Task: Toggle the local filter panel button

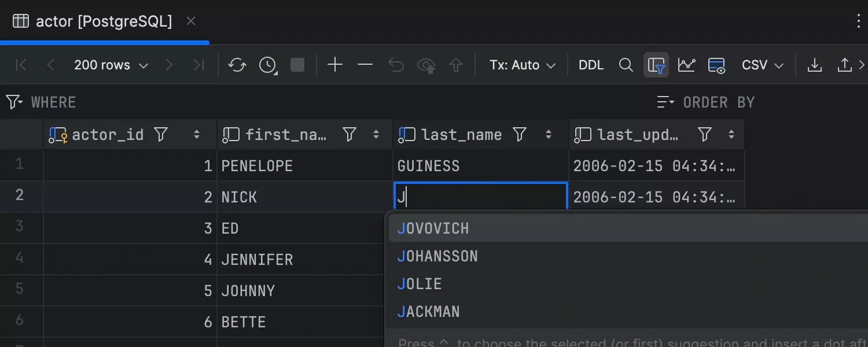Action: pyautogui.click(x=656, y=65)
